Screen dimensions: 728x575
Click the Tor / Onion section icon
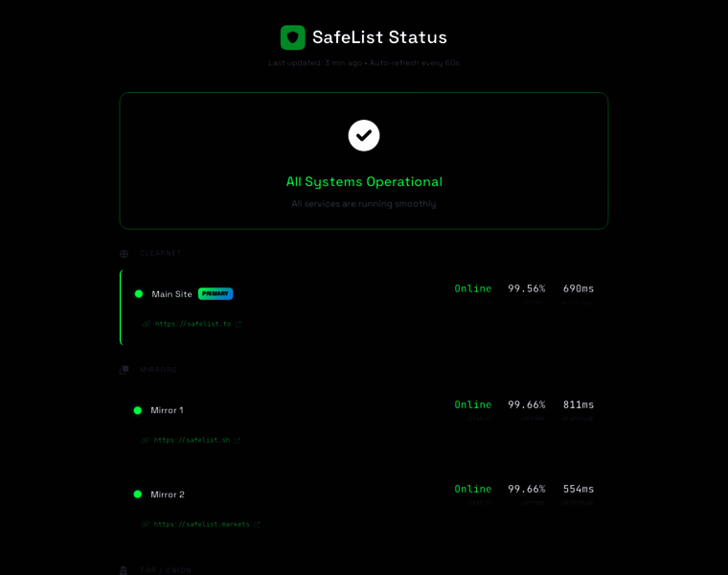[124, 570]
